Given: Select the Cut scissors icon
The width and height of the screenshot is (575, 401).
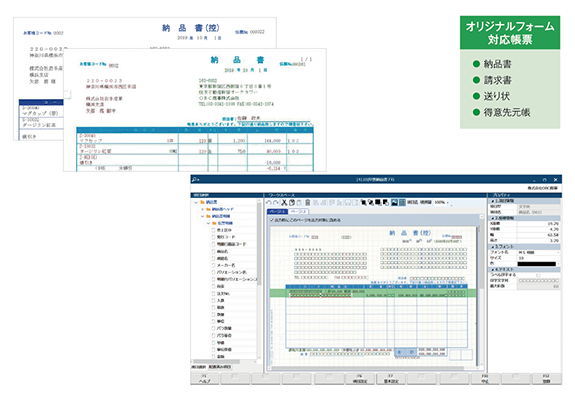Looking at the screenshot, I should click(284, 202).
